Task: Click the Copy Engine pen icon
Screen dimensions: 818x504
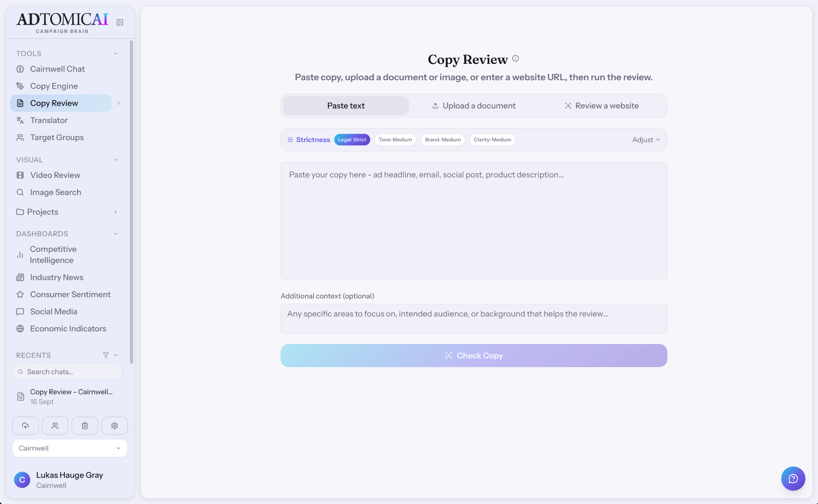Action: coord(20,86)
